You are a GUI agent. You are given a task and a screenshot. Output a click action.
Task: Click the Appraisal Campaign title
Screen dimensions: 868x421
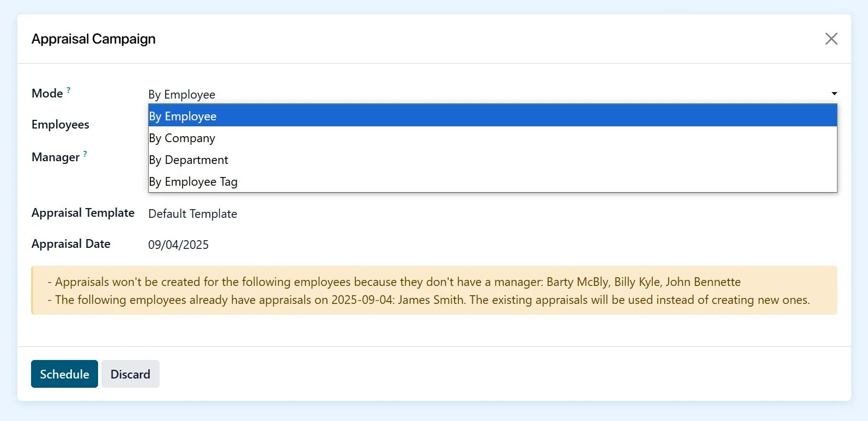tap(93, 39)
